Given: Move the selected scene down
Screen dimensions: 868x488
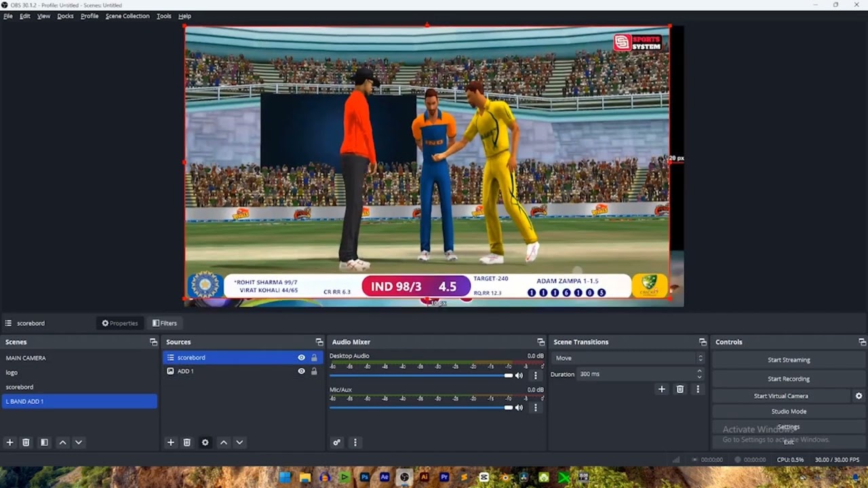Looking at the screenshot, I should pos(79,443).
